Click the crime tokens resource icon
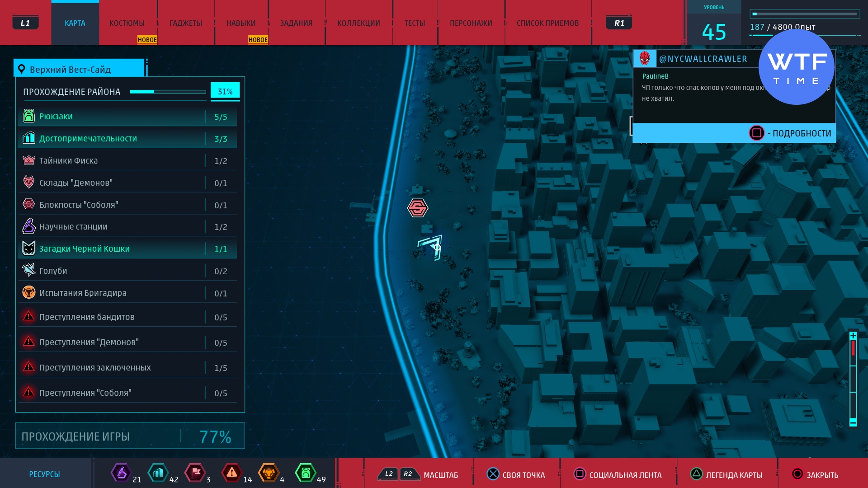This screenshot has height=488, width=868. (x=231, y=473)
